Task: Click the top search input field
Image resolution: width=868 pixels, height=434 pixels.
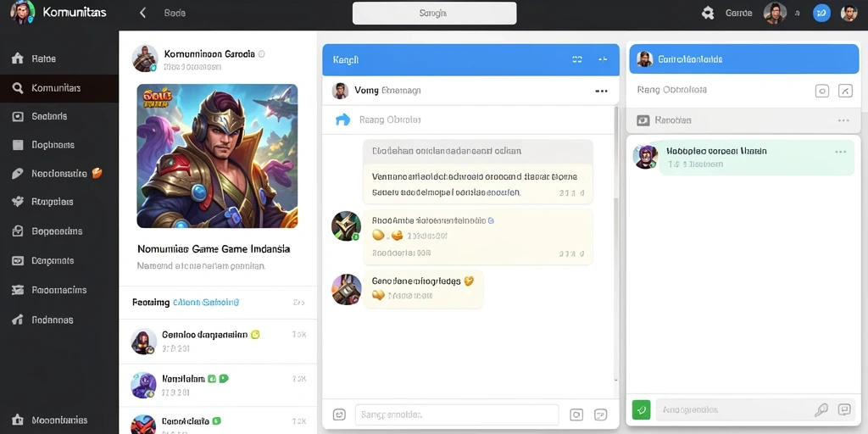Action: (x=435, y=14)
